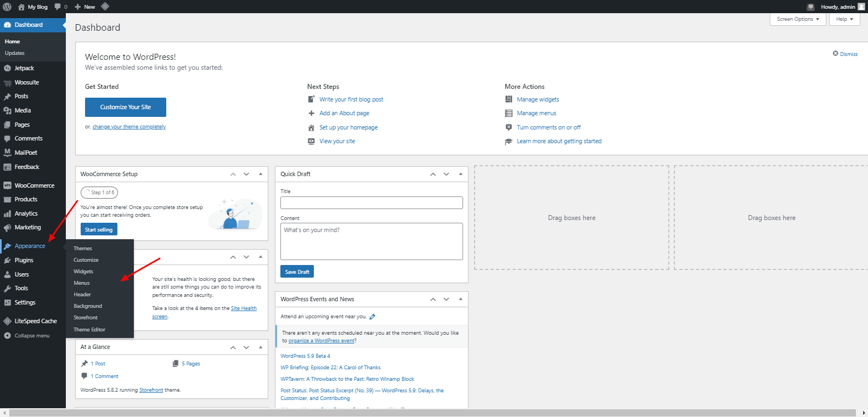Click the Comments icon in sidebar

pos(7,139)
